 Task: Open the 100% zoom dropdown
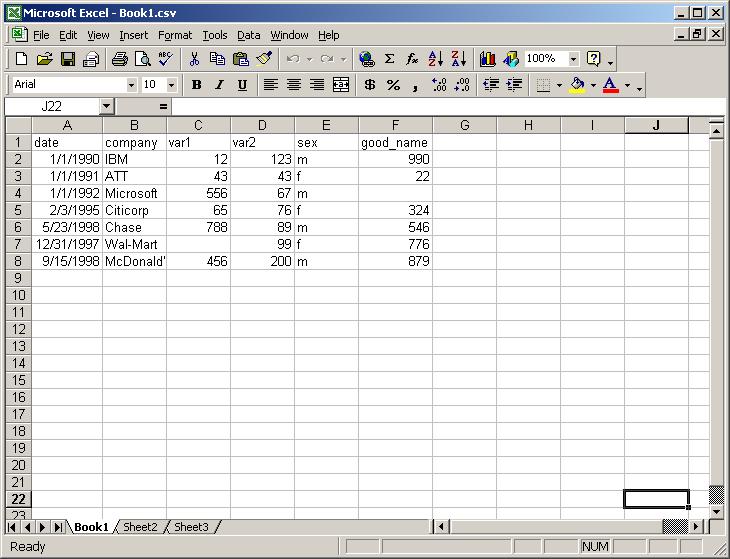(574, 59)
